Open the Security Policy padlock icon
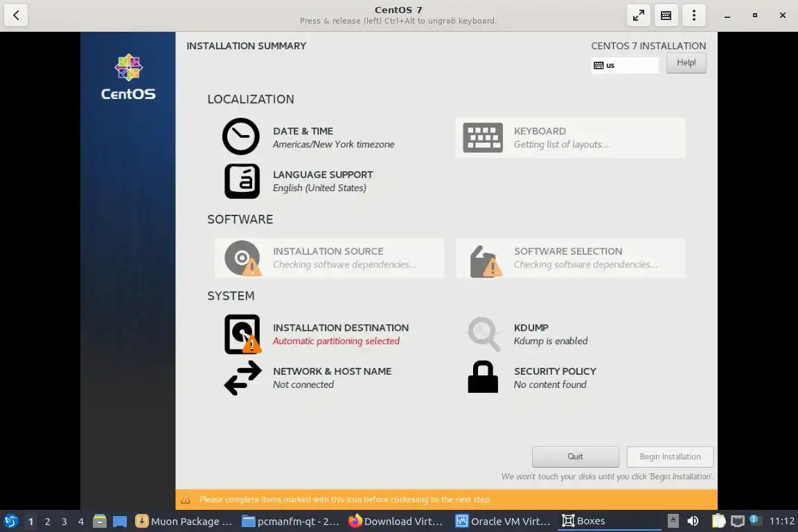798x532 pixels. click(482, 377)
